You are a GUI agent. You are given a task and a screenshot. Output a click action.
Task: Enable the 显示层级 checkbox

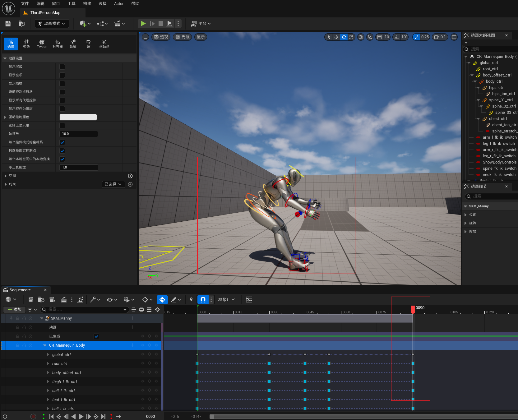coord(62,67)
